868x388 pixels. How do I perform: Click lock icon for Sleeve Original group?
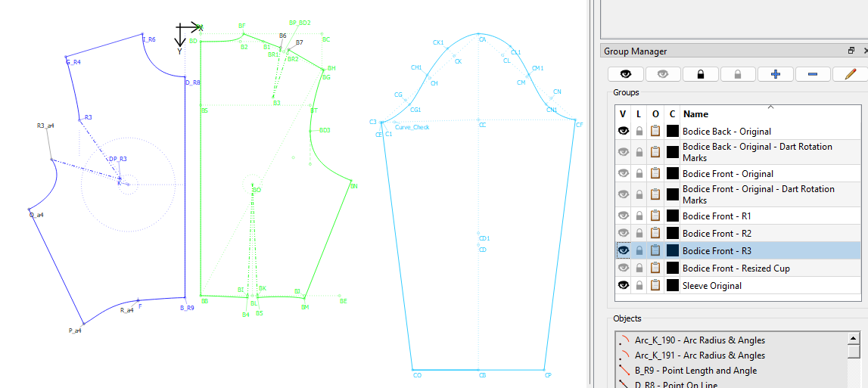tap(639, 286)
